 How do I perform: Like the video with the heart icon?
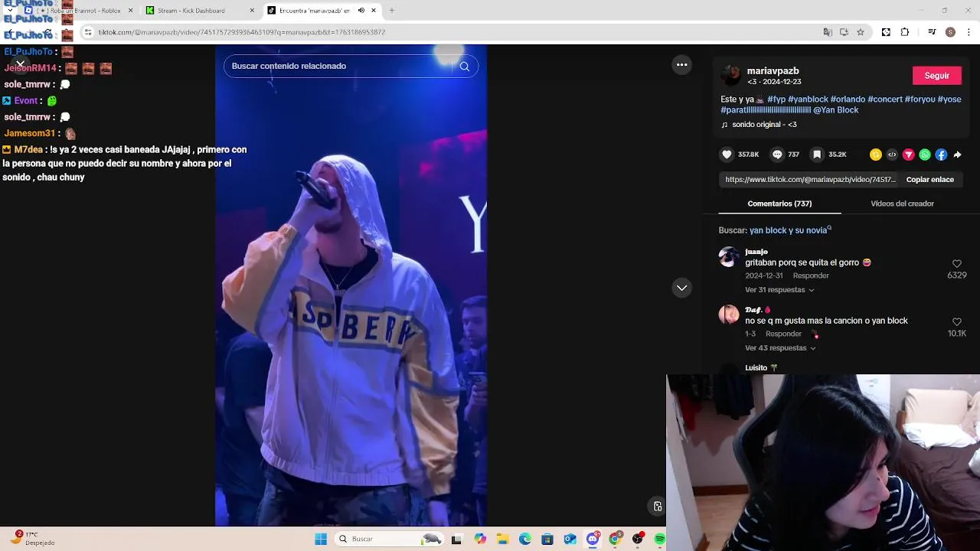(x=727, y=155)
